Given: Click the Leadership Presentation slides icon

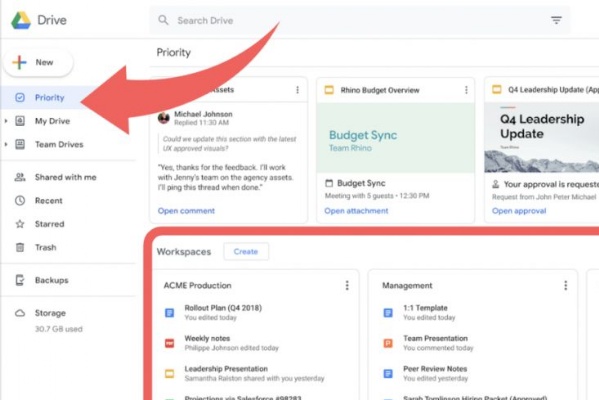Looking at the screenshot, I should pyautogui.click(x=170, y=374).
